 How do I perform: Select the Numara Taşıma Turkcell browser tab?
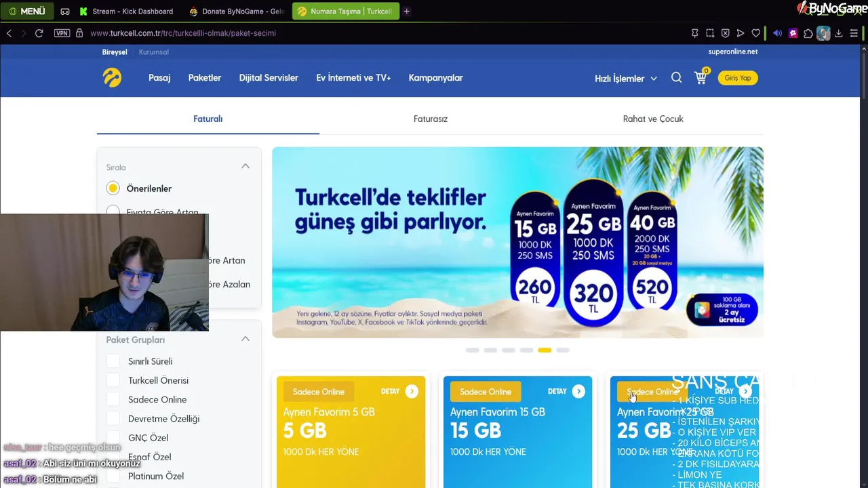[346, 12]
